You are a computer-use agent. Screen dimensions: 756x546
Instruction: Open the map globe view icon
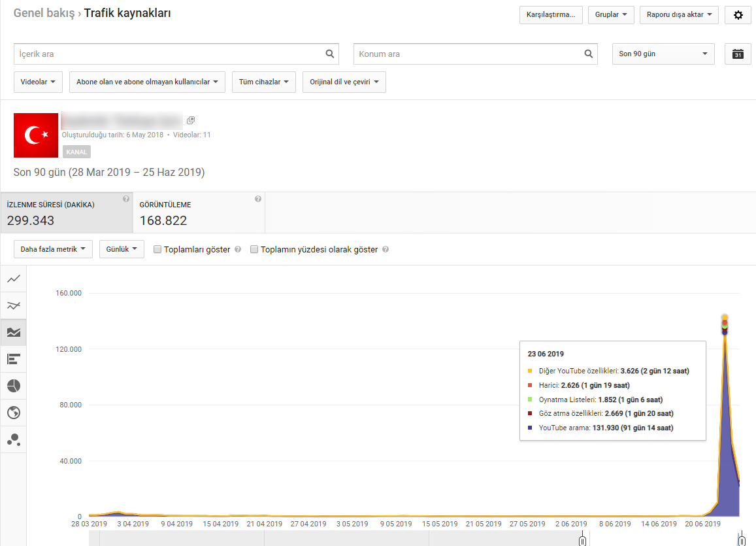pyautogui.click(x=14, y=413)
